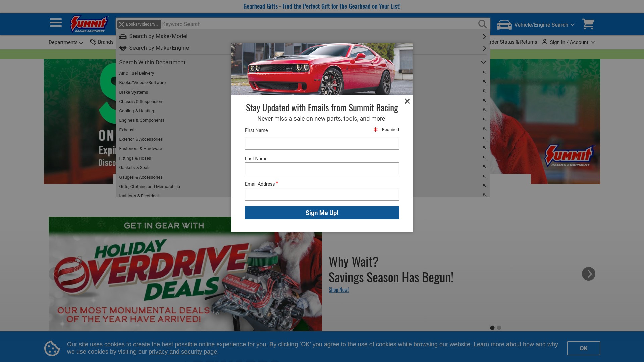Close the email signup popup

coord(407,101)
